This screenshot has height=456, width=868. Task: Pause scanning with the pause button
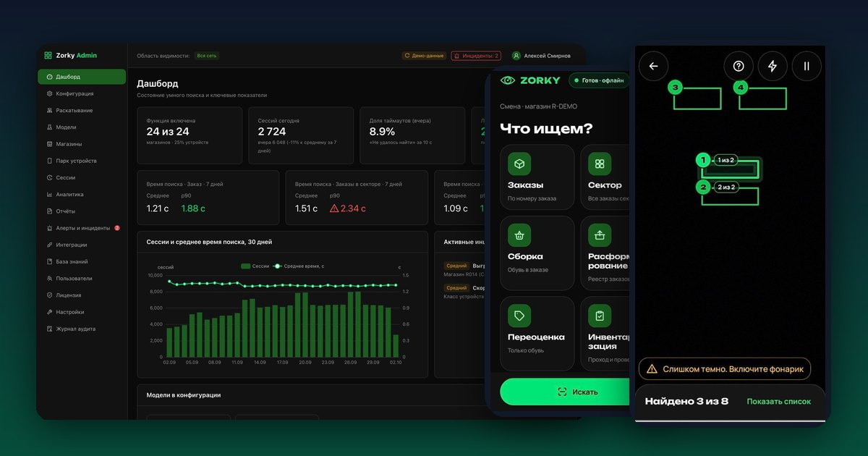[x=807, y=66]
